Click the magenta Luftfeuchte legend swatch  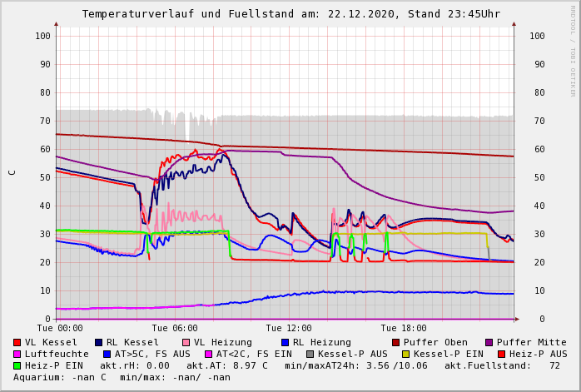click(x=17, y=354)
